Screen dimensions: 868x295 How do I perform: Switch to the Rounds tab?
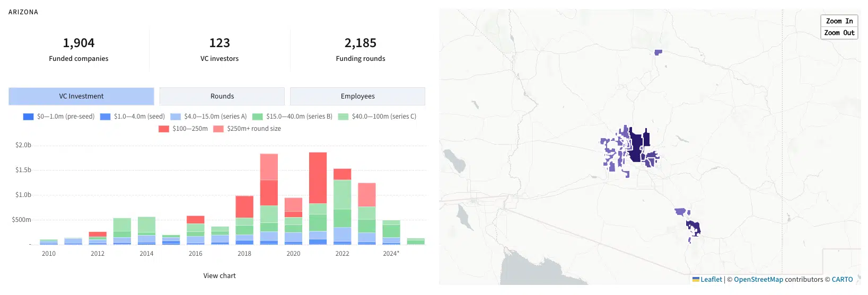(x=222, y=96)
